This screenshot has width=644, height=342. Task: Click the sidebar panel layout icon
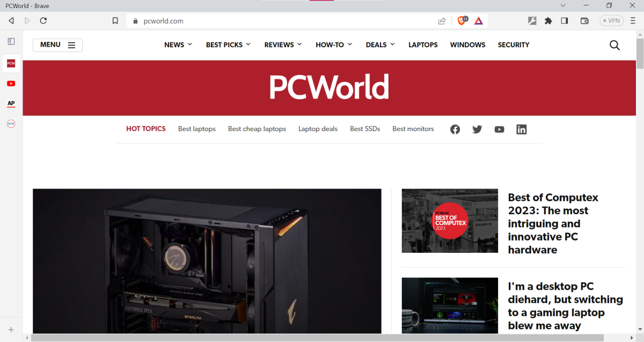(11, 41)
